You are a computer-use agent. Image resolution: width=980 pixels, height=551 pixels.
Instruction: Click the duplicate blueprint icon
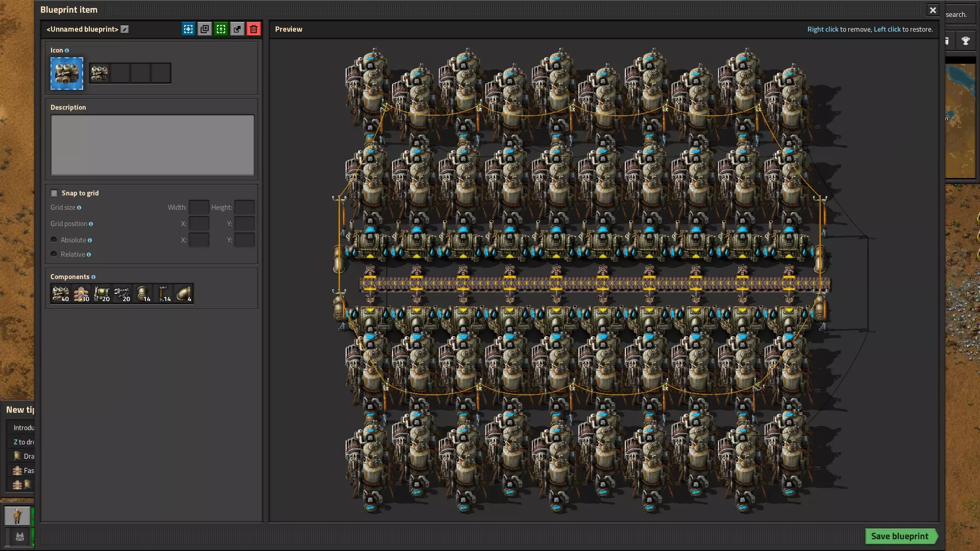(x=205, y=29)
